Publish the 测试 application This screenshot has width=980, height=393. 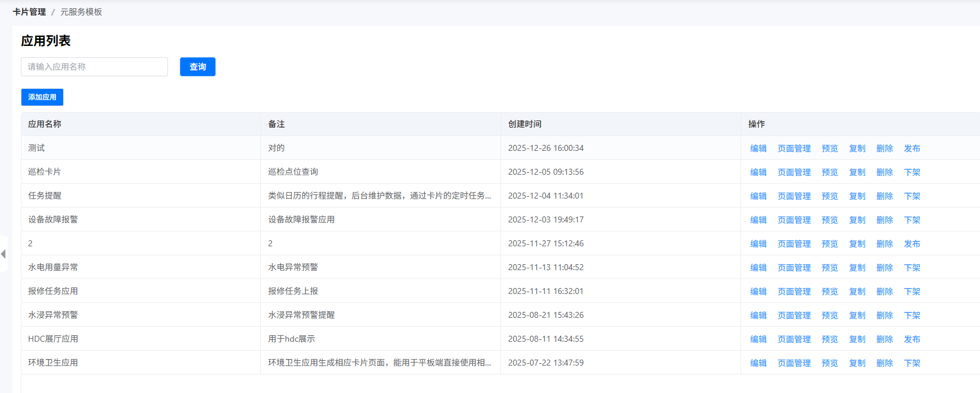coord(911,148)
